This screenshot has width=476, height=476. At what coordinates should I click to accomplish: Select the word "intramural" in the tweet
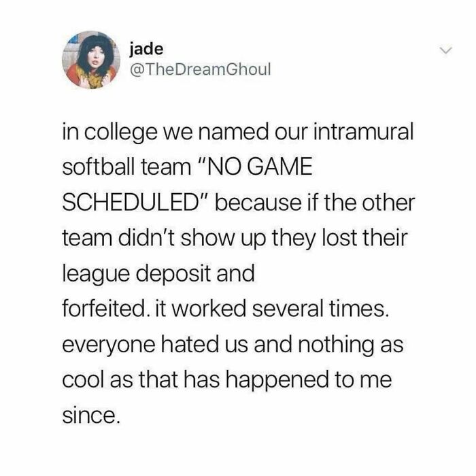363,132
